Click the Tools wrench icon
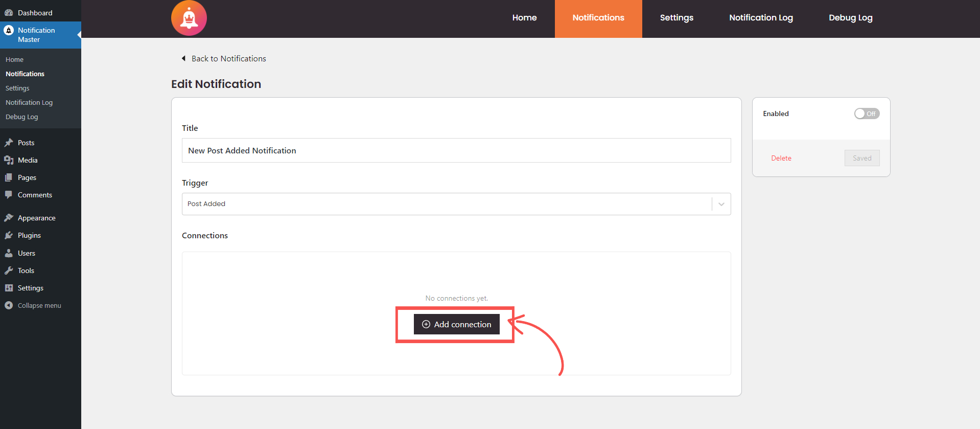980x429 pixels. [x=9, y=270]
